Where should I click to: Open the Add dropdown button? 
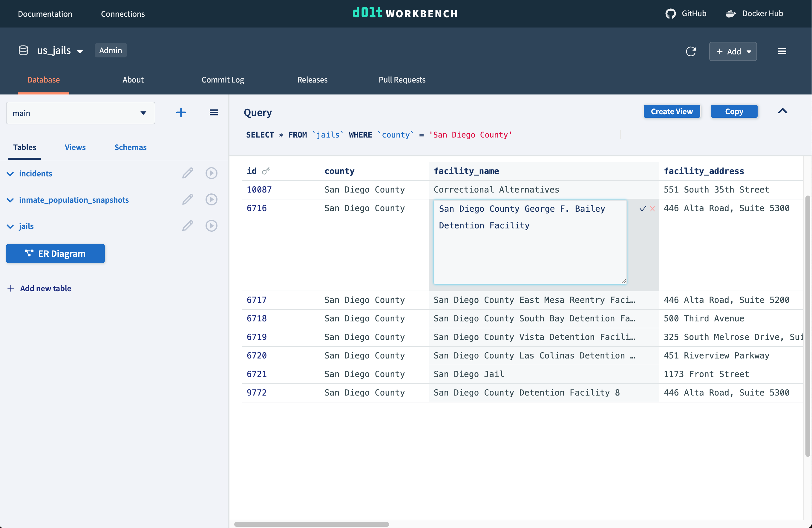pyautogui.click(x=733, y=51)
